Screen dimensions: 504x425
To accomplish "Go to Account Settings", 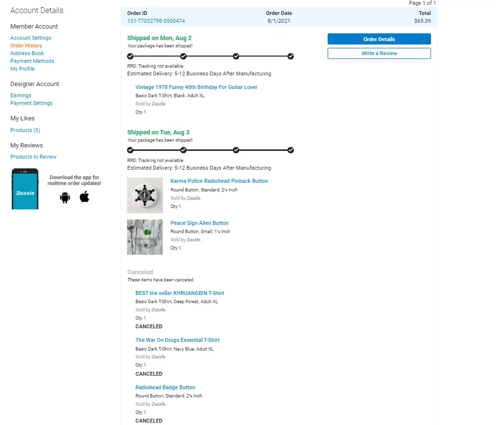I will coord(31,38).
